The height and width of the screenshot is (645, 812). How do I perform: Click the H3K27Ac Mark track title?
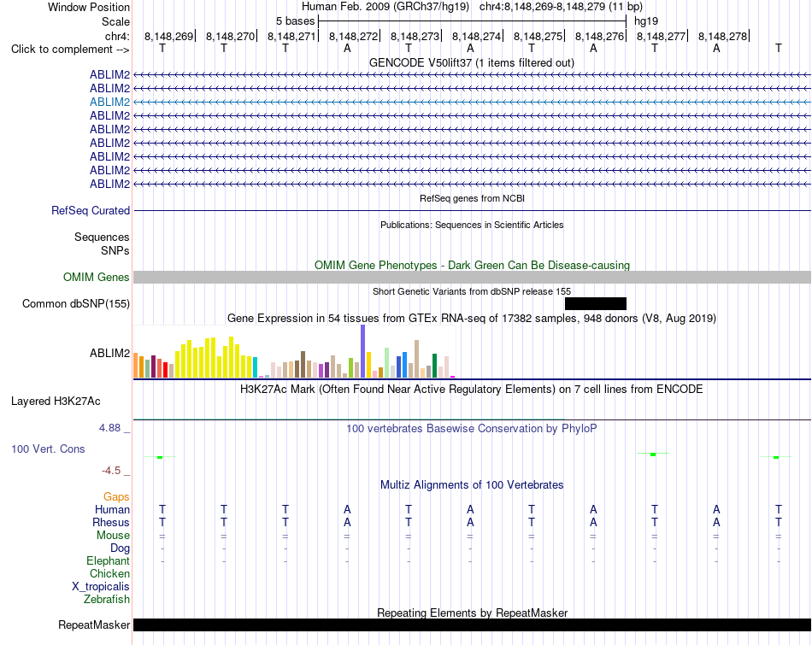coord(471,390)
